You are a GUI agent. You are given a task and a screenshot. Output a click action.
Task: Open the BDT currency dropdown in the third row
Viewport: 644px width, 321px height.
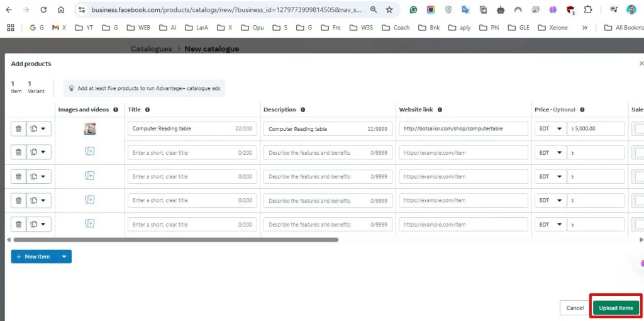pos(551,176)
